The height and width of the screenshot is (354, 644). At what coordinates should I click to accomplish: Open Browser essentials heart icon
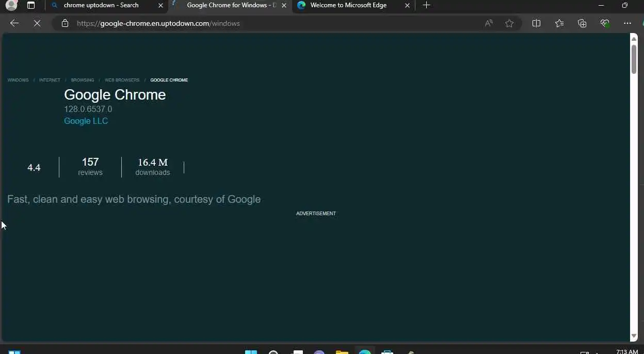click(605, 23)
